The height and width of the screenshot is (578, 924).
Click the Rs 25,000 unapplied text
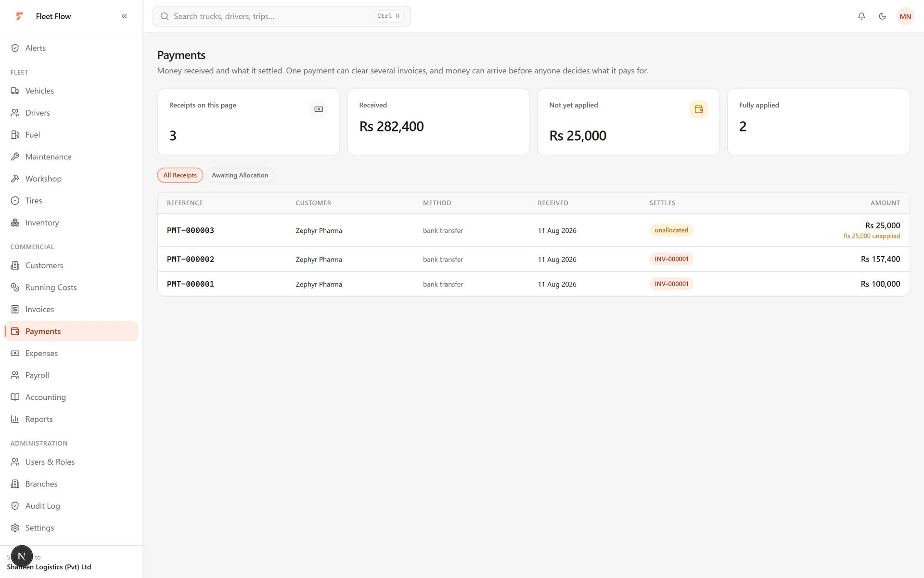[872, 236]
